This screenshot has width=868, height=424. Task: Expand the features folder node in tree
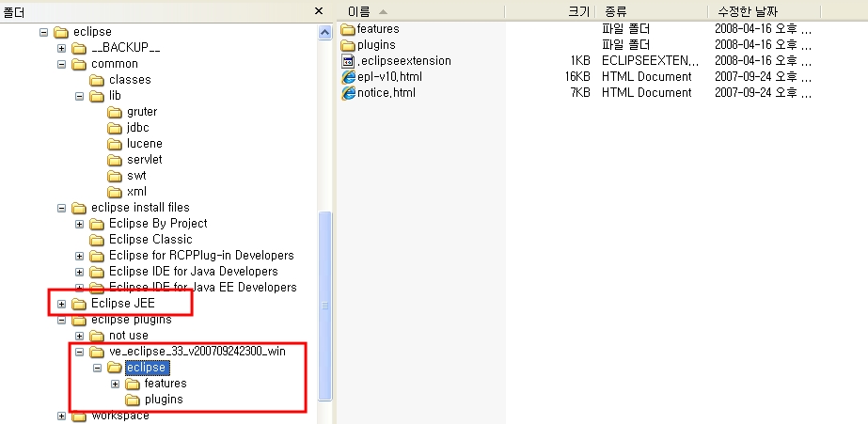115,384
